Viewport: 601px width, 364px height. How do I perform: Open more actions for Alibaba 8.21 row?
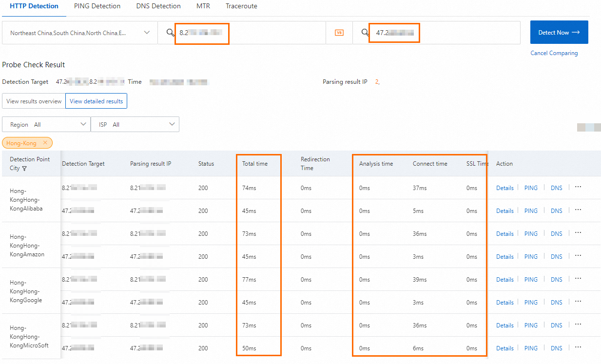(x=578, y=187)
